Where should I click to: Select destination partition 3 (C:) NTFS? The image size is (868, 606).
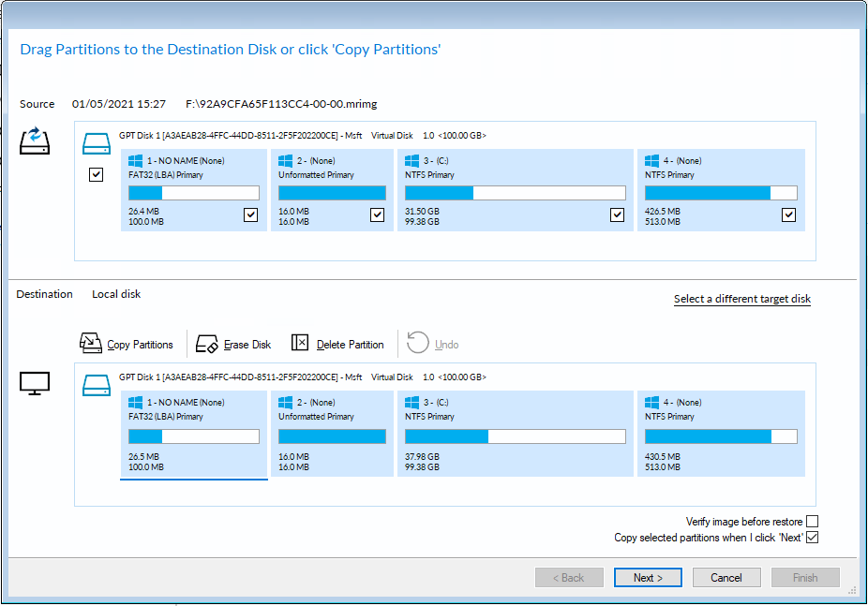point(515,433)
